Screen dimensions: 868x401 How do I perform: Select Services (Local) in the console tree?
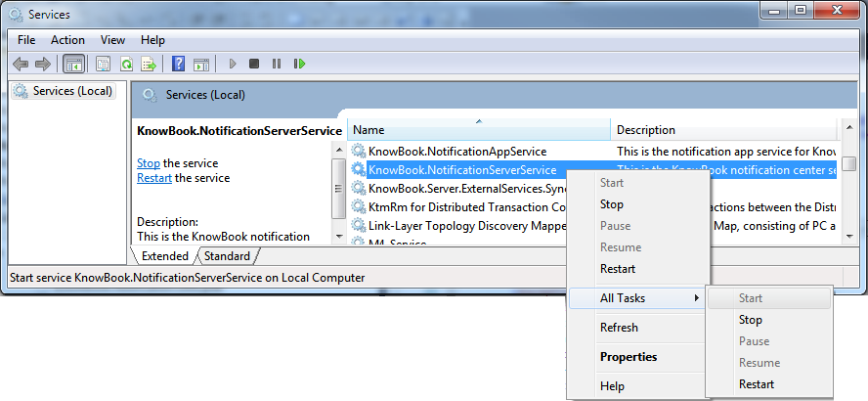pos(64,91)
